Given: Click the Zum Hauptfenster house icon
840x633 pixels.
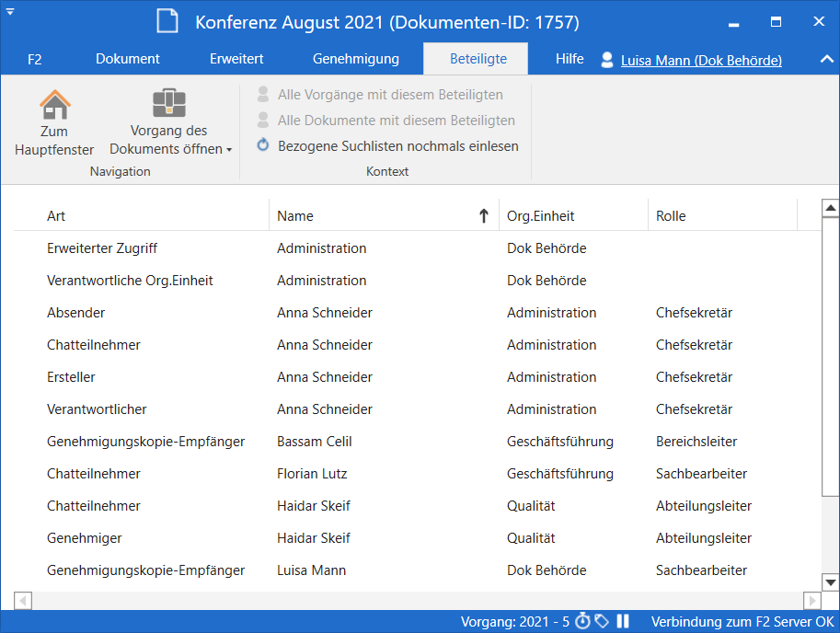Looking at the screenshot, I should point(54,104).
